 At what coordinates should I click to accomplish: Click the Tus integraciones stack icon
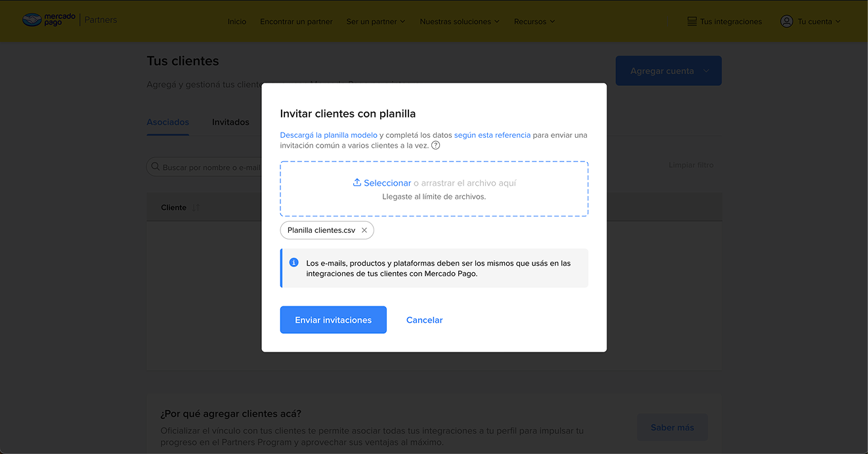pyautogui.click(x=692, y=22)
